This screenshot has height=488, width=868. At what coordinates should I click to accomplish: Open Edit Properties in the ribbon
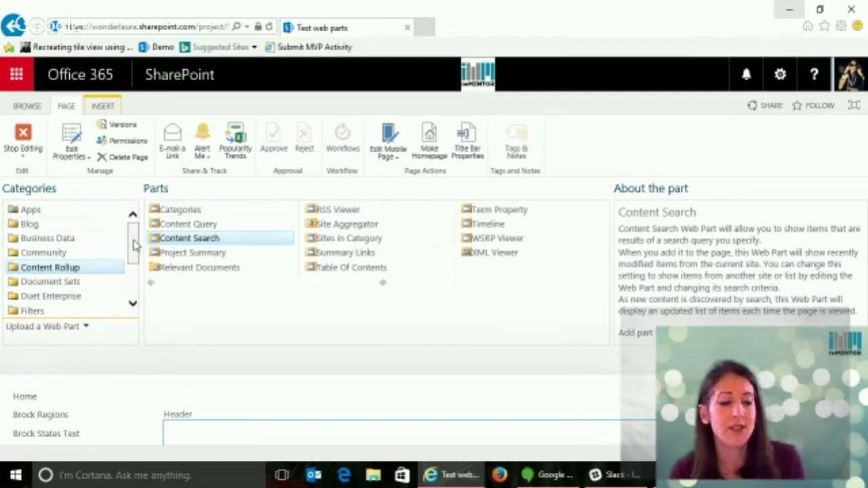pyautogui.click(x=71, y=142)
